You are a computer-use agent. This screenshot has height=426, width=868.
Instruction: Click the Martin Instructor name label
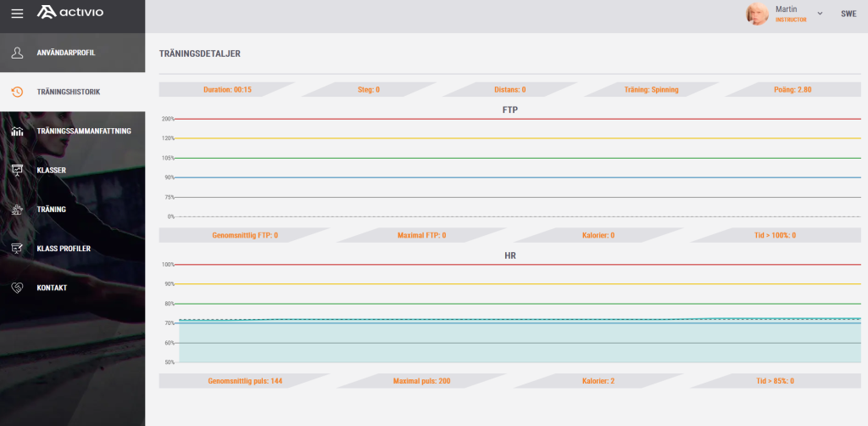click(790, 14)
